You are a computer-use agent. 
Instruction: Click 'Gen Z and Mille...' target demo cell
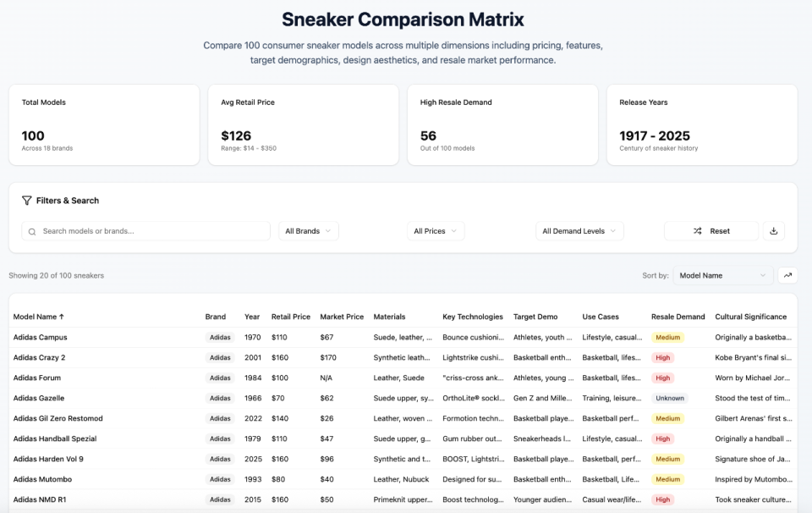click(x=542, y=398)
